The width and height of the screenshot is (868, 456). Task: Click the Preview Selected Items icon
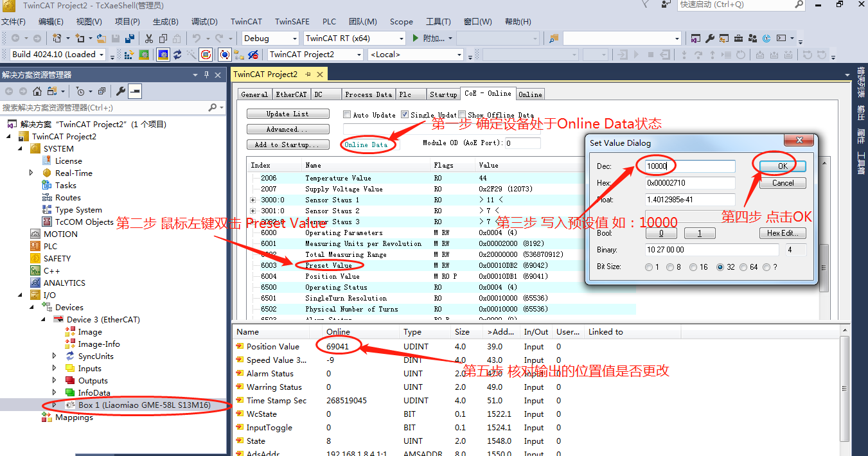tap(134, 91)
